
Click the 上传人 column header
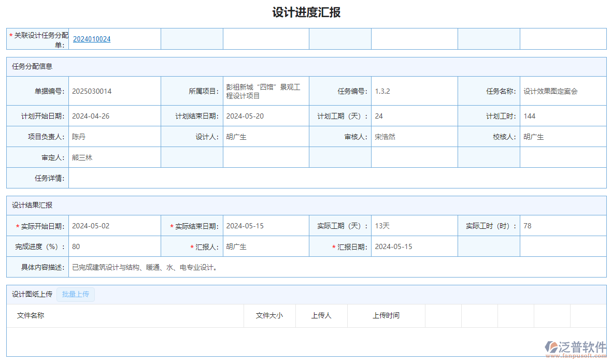321,315
